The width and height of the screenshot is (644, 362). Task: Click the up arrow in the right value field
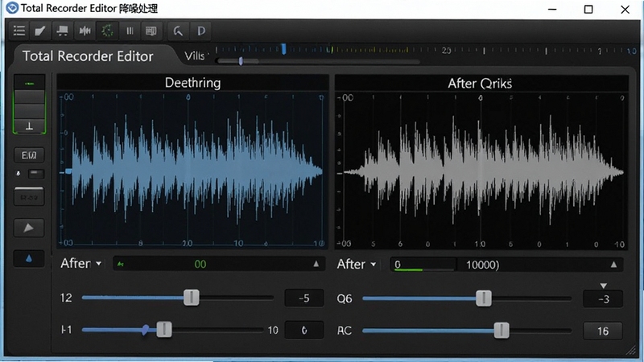(x=613, y=265)
